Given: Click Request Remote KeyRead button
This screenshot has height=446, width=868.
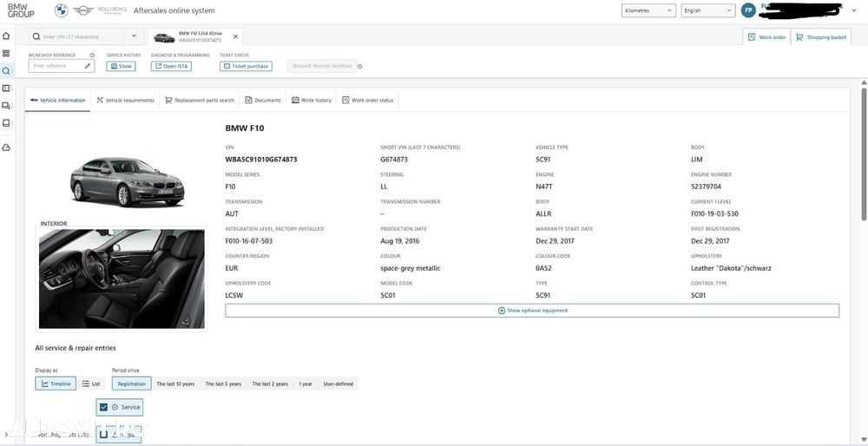Looking at the screenshot, I should point(322,66).
